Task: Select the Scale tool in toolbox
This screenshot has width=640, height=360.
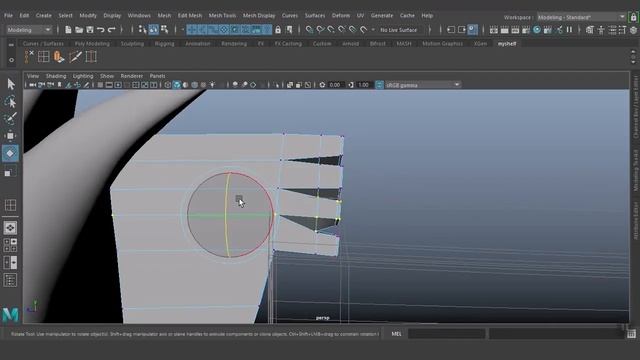Action: coord(11,171)
